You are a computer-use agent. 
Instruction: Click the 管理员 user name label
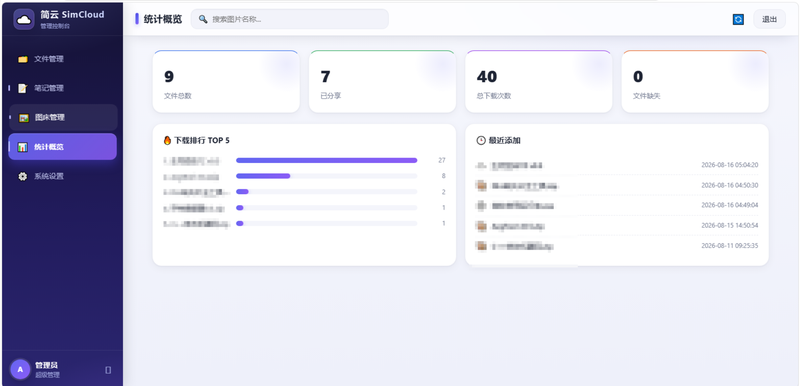click(x=46, y=365)
